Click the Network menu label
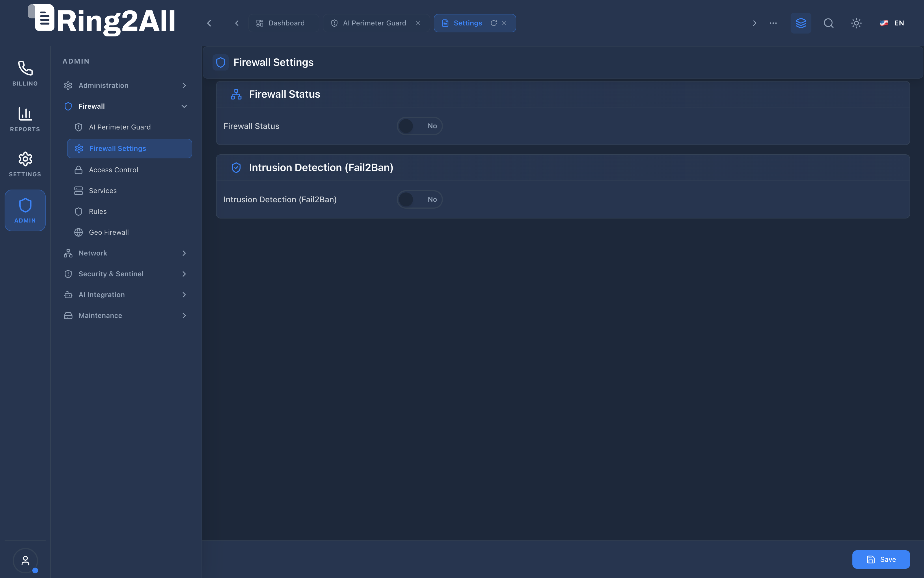This screenshot has width=924, height=578. coord(93,253)
